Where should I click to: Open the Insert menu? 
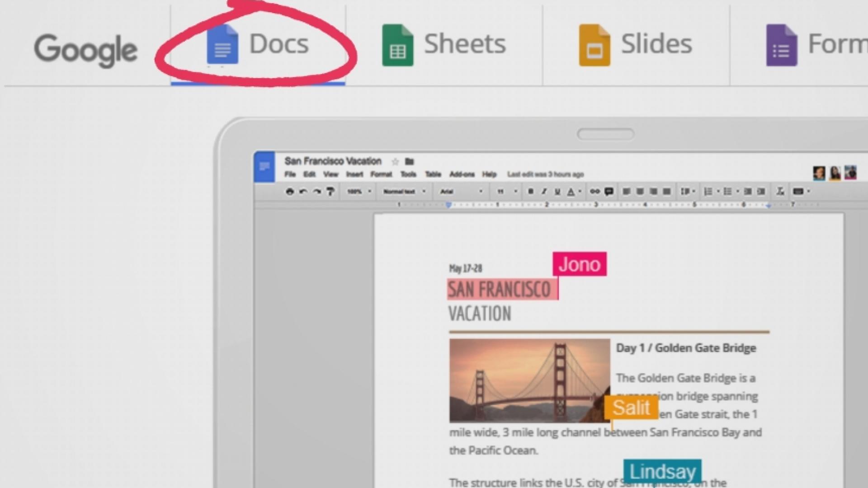354,174
